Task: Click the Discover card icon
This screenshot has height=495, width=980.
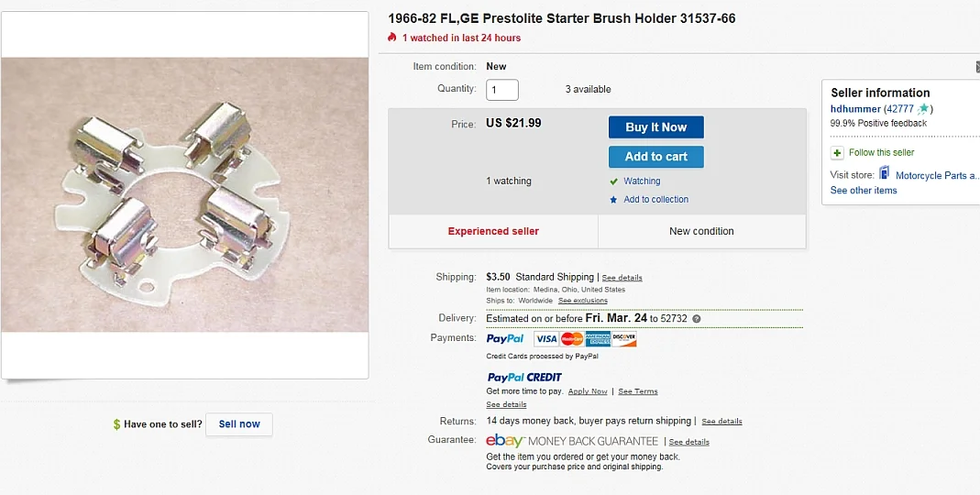Action: [624, 339]
